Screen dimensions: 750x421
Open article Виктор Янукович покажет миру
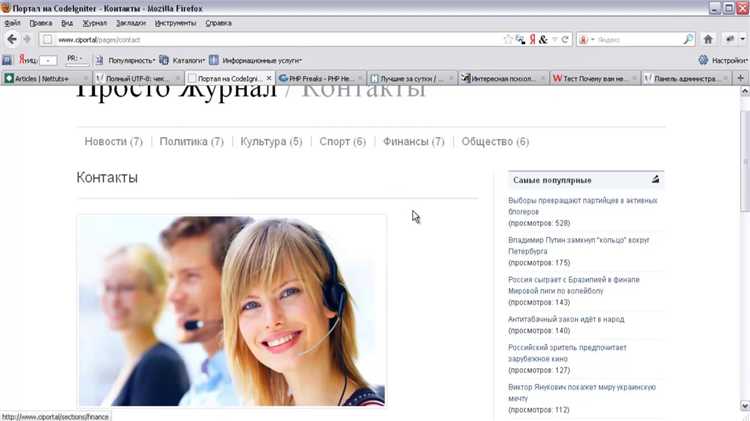[582, 393]
